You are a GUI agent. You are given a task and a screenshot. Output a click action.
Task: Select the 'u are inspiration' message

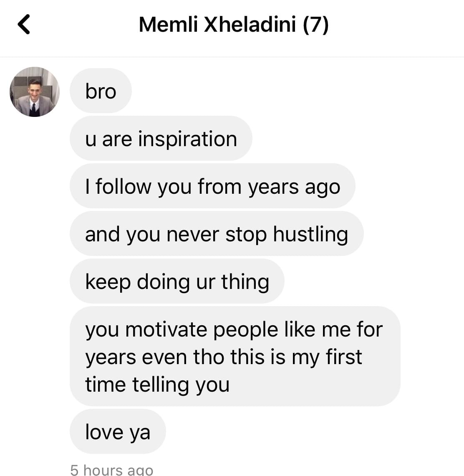point(161,139)
